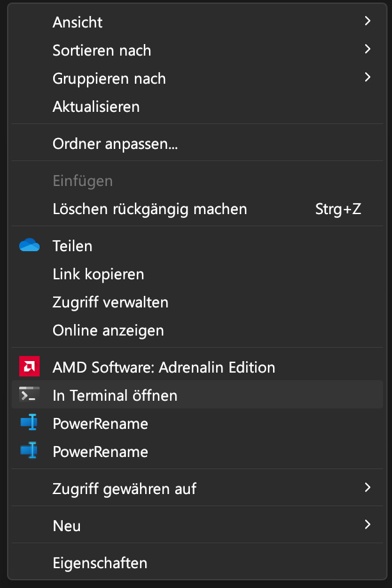Viewport: 392px width, 588px height.
Task: Click the second PowerRename icon
Action: (29, 451)
